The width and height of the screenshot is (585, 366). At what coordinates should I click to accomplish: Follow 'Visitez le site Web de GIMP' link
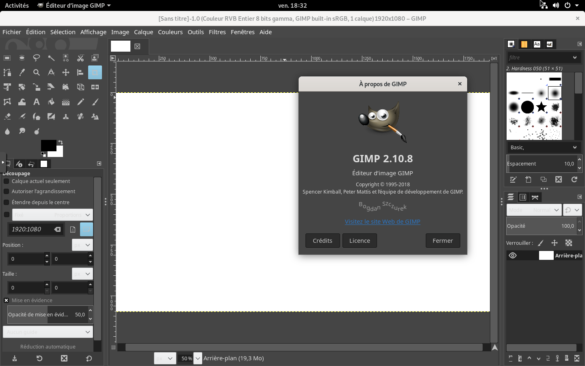pyautogui.click(x=382, y=222)
